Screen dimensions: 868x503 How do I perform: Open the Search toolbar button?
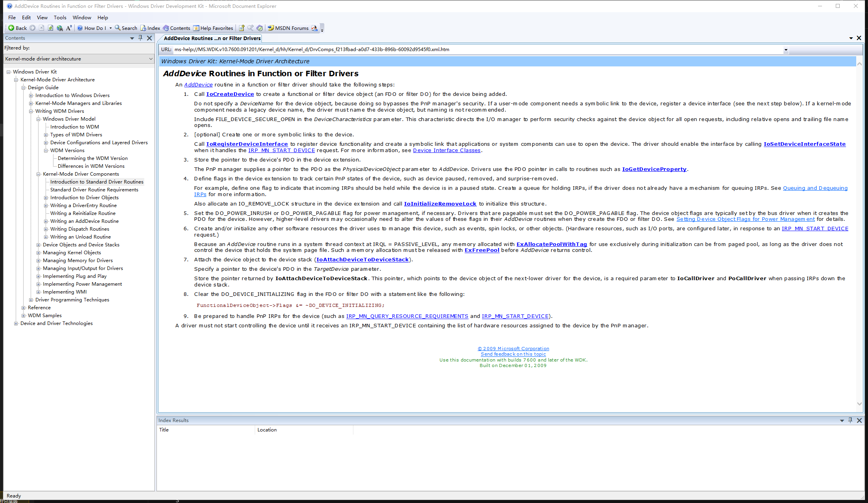click(126, 28)
